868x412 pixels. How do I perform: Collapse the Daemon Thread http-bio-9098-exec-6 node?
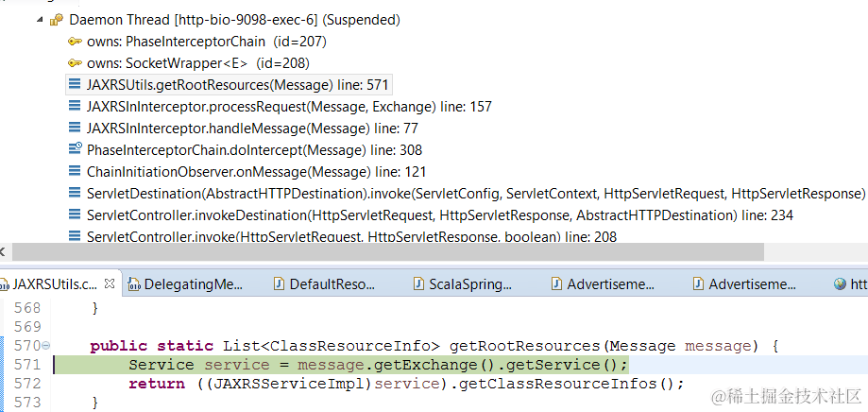pos(40,21)
